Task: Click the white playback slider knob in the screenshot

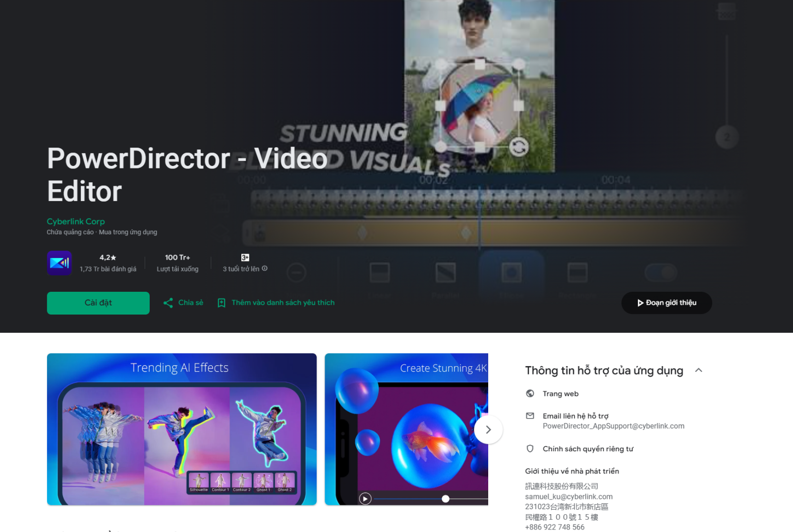Action: [x=446, y=499]
